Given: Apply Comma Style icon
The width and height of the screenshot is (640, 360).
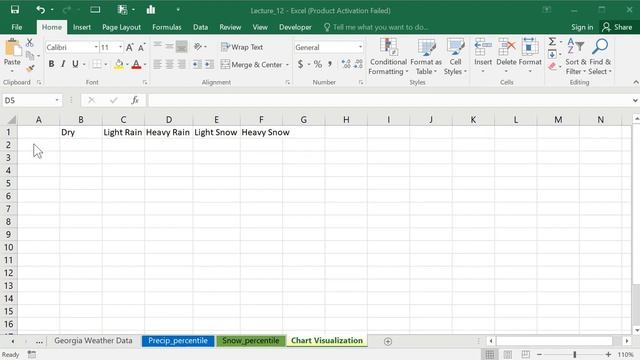Looking at the screenshot, I should click(x=330, y=64).
